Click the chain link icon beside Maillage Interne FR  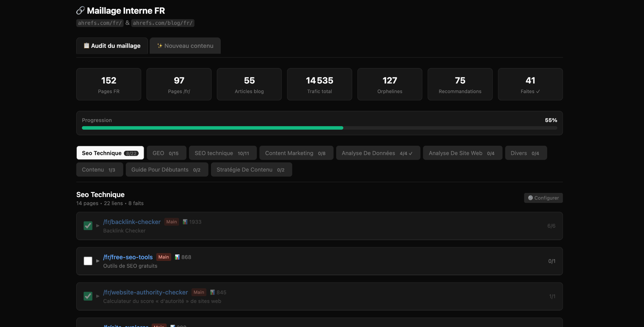point(80,11)
